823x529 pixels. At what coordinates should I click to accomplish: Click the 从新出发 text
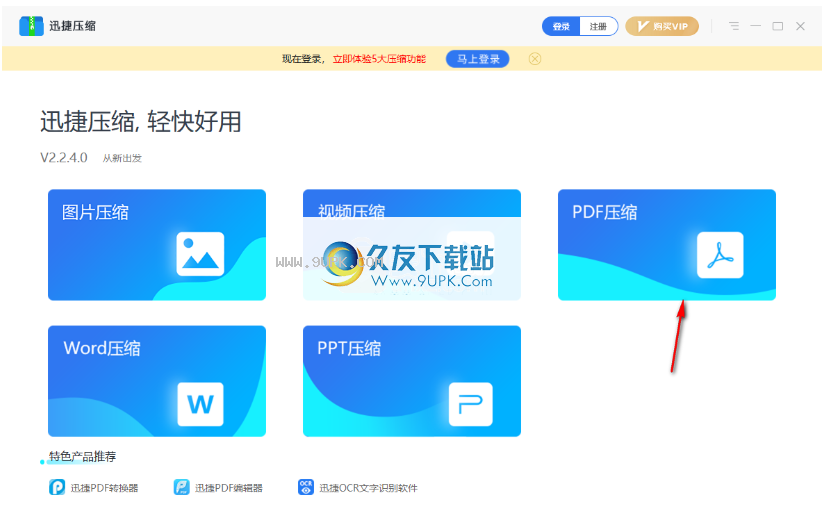[122, 158]
